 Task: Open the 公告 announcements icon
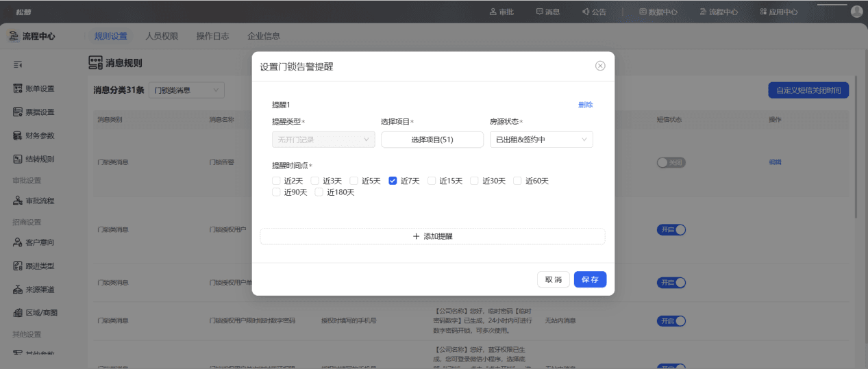point(586,12)
